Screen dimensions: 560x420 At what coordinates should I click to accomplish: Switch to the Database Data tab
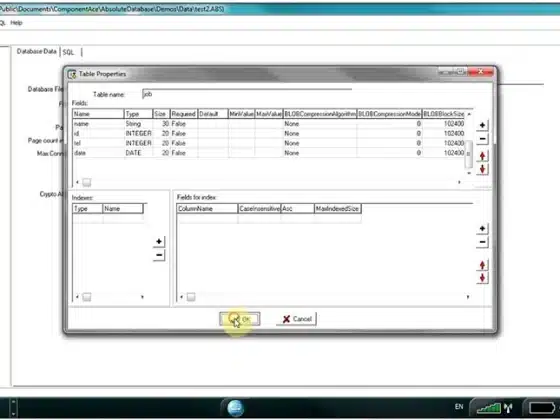click(x=36, y=51)
